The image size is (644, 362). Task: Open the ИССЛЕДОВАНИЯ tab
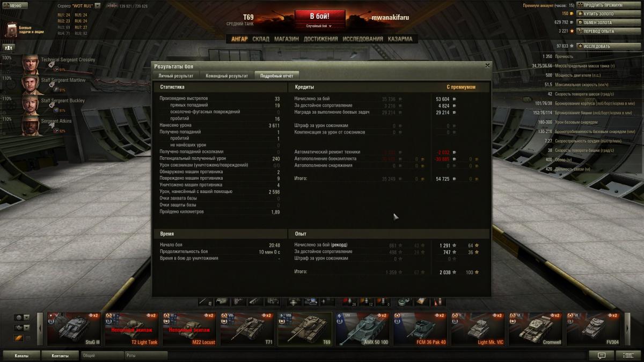363,39
